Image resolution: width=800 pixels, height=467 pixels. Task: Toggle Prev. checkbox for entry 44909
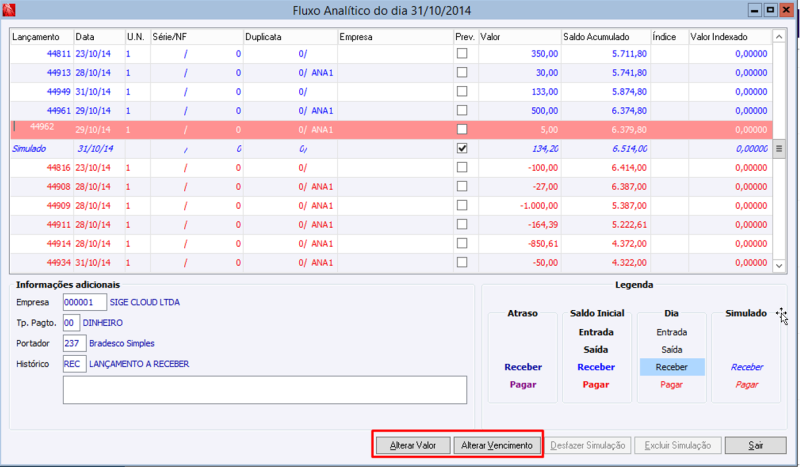462,205
